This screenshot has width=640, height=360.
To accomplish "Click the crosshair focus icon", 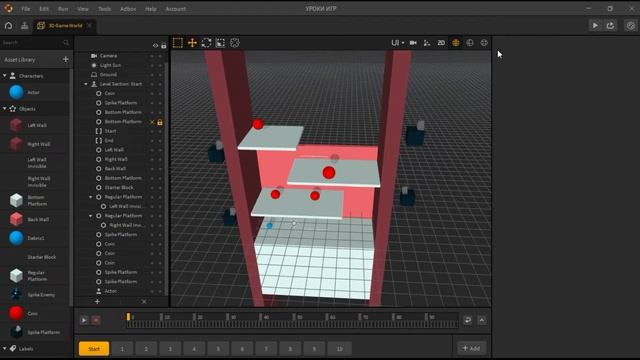I will (484, 43).
